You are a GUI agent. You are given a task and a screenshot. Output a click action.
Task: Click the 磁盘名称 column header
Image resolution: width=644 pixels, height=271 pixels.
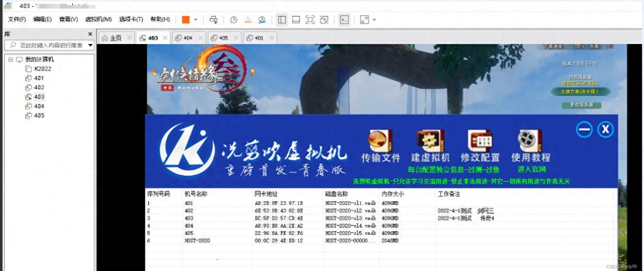(337, 193)
